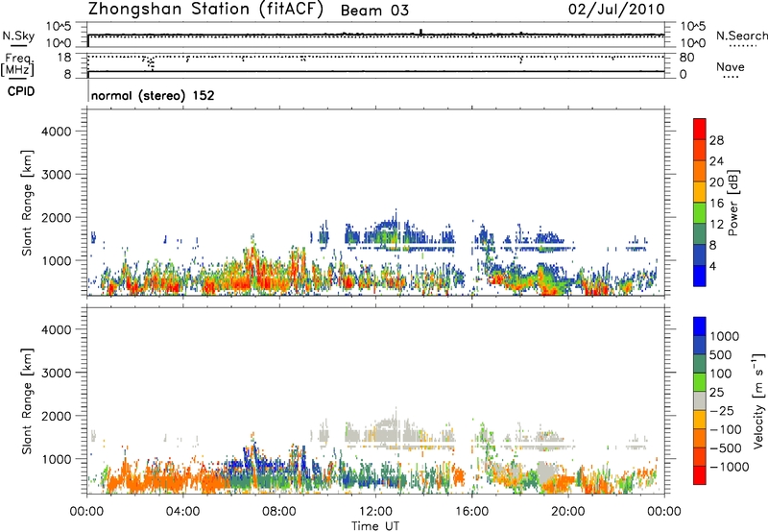Click the power panel 'Slant Range [km]' label
This screenshot has width=768, height=532.
tap(27, 203)
